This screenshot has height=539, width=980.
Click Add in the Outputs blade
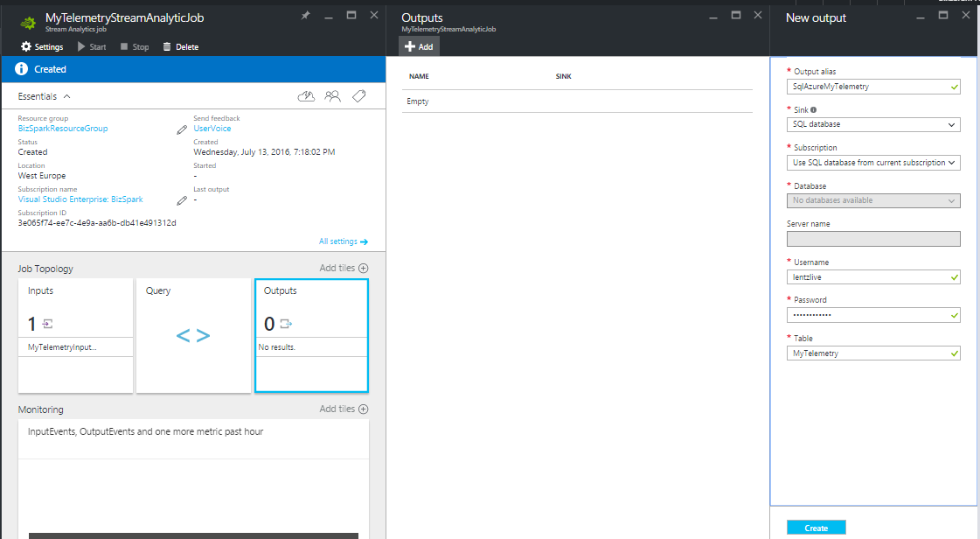coord(419,46)
